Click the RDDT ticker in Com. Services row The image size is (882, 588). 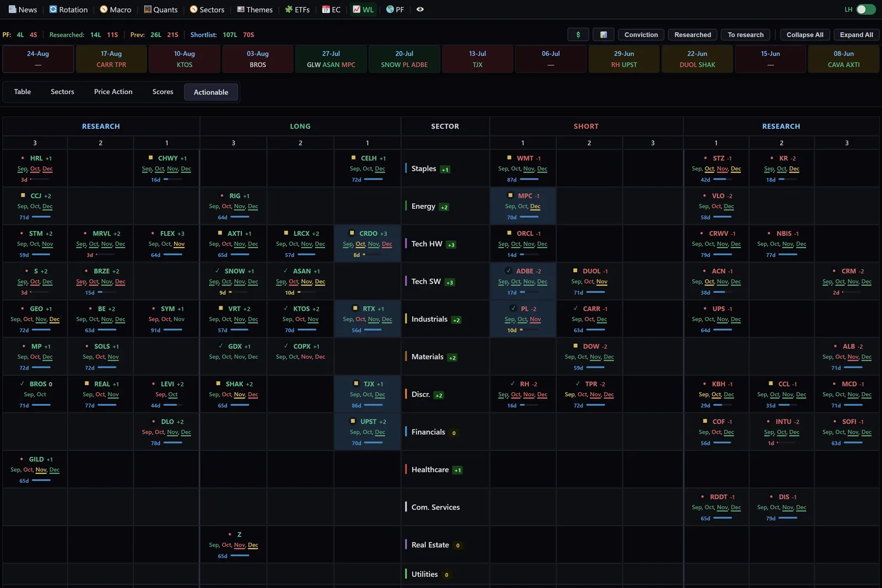[719, 497]
